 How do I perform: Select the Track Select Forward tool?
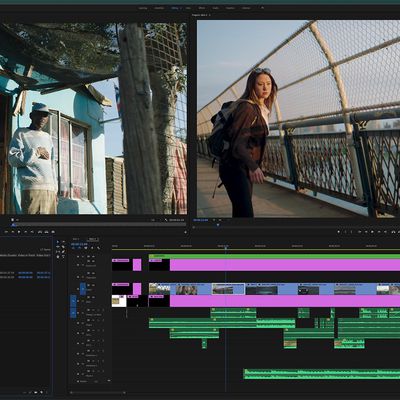[63, 242]
